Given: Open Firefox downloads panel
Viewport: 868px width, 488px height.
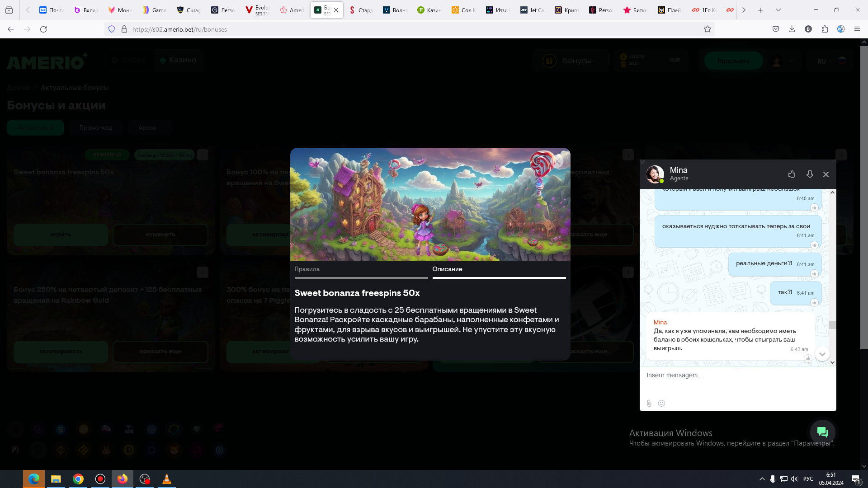Looking at the screenshot, I should [x=792, y=29].
